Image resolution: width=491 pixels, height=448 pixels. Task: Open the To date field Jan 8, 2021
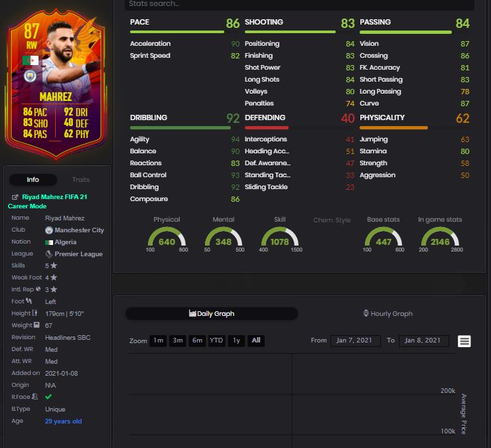tap(424, 340)
